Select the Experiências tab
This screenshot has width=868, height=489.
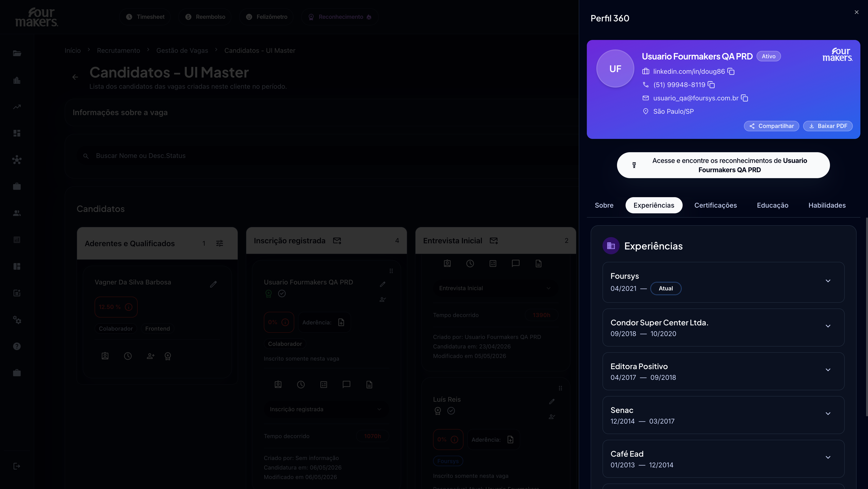[654, 205]
